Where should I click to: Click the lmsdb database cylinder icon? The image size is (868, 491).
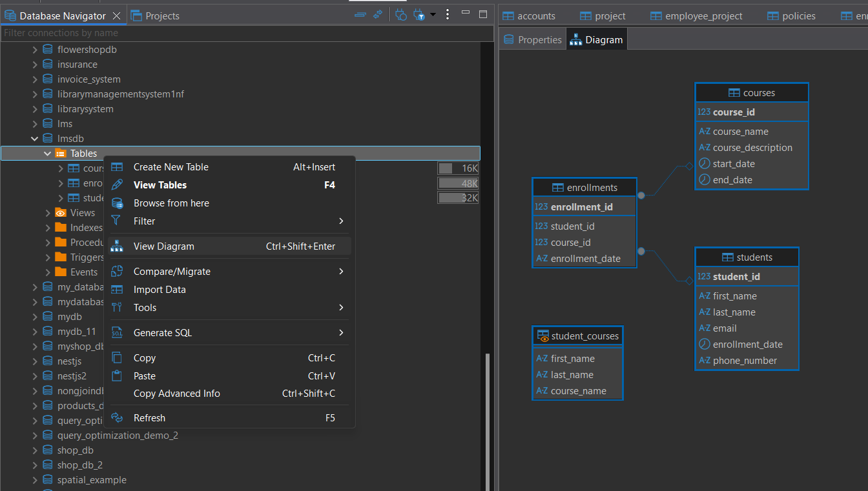coord(47,138)
